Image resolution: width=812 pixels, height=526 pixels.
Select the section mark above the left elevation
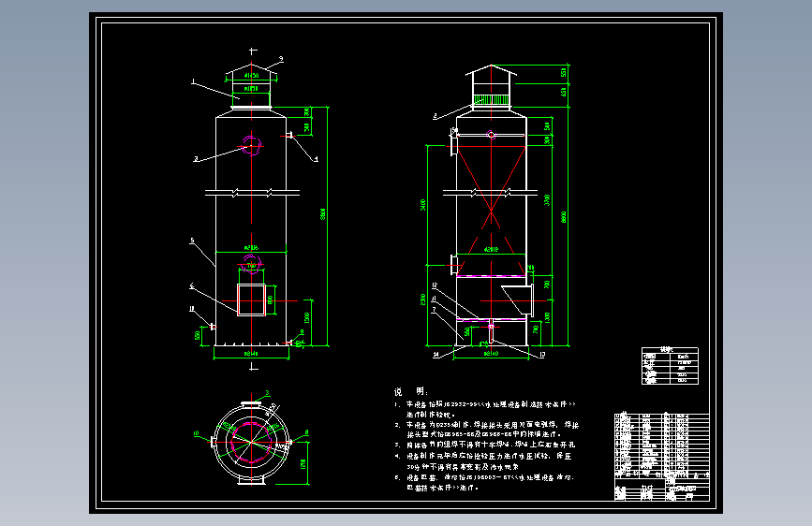click(253, 51)
